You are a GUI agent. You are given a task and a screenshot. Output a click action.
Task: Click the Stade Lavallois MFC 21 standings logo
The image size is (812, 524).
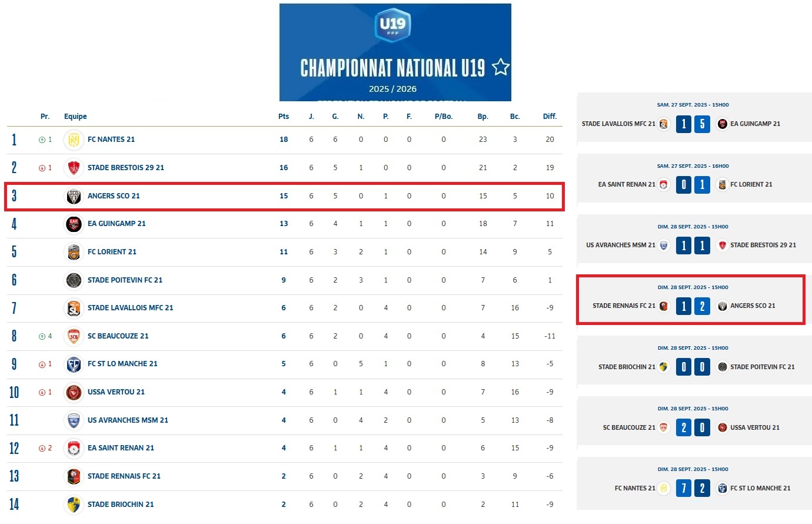pos(74,308)
